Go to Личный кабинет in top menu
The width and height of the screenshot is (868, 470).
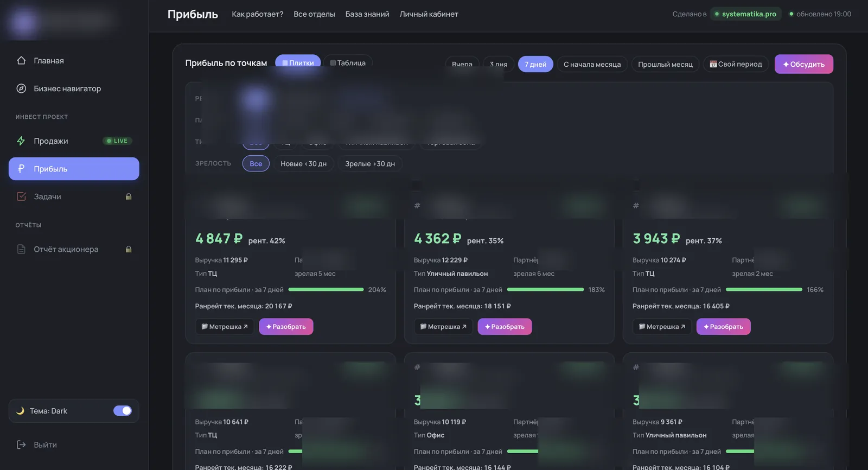[429, 14]
